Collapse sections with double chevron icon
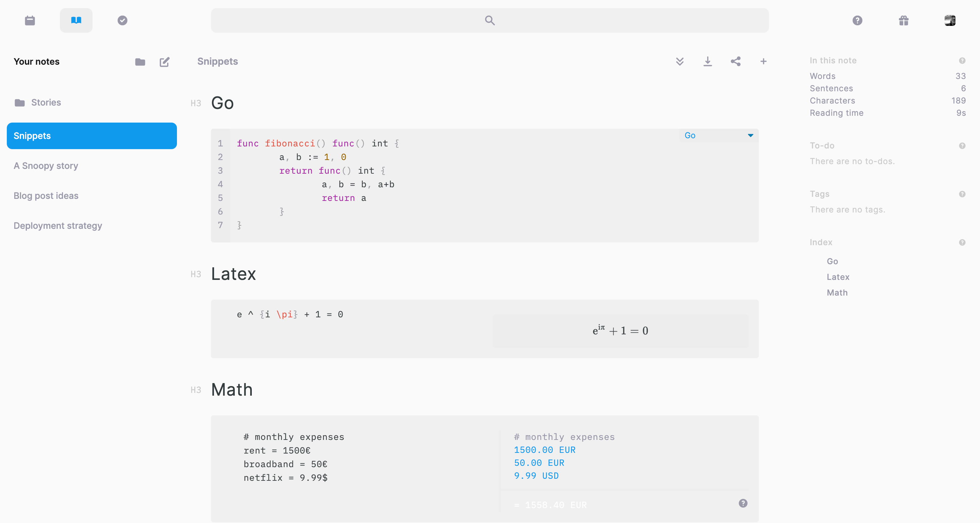 pos(680,61)
